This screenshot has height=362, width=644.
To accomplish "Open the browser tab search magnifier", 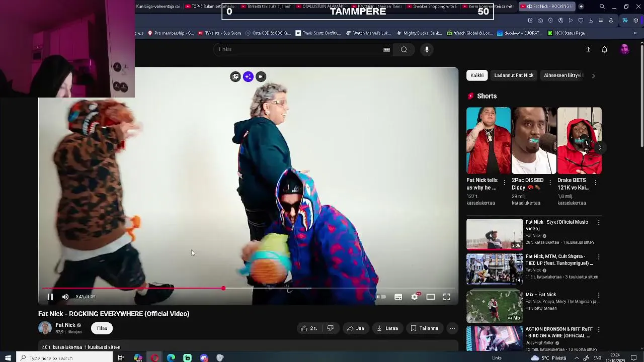I will coord(602,7).
